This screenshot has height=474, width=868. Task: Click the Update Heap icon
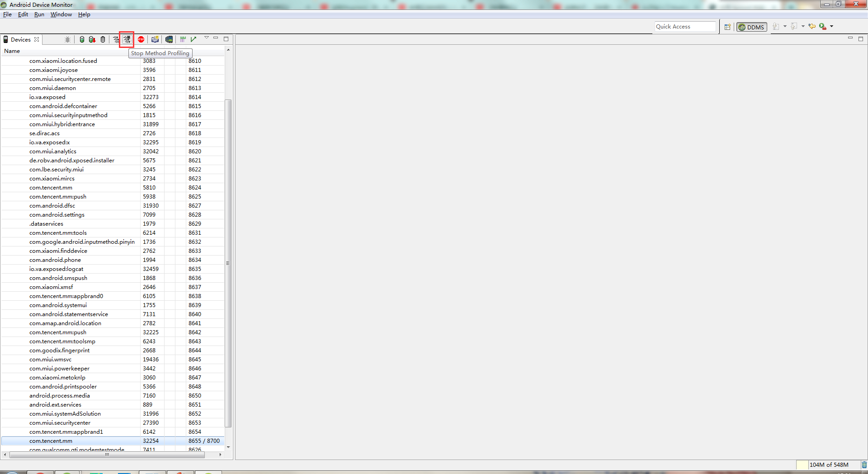tap(82, 39)
